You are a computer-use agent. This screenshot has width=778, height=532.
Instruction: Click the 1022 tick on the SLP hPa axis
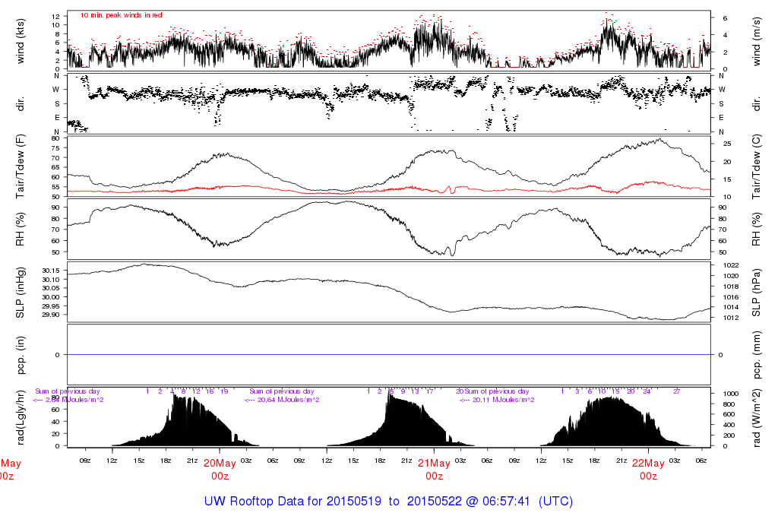point(724,264)
